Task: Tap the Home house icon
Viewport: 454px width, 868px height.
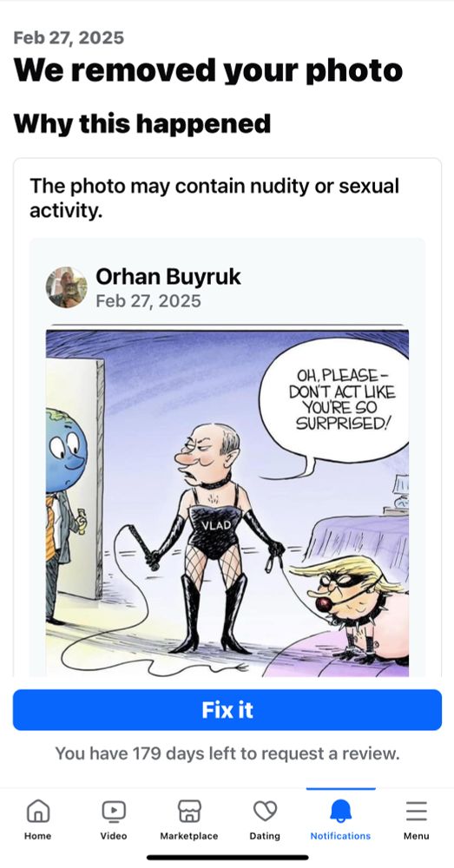Action: click(x=37, y=812)
